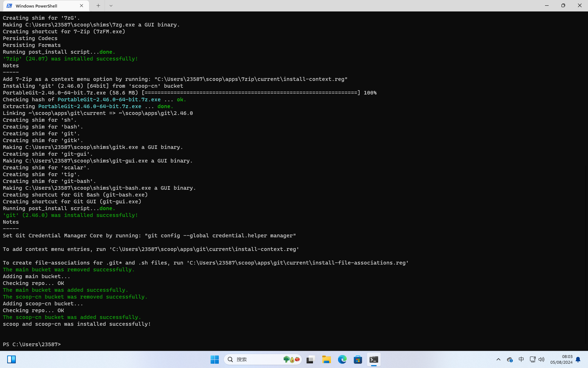Focus the Terminal taskbar icon
Screen dimensions: 588x368
pos(374,359)
